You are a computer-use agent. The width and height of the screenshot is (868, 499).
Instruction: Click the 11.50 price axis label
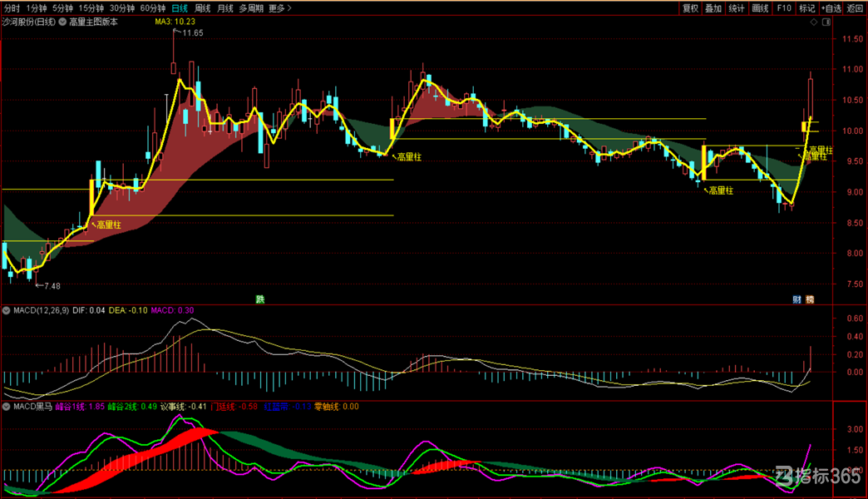[x=852, y=39]
